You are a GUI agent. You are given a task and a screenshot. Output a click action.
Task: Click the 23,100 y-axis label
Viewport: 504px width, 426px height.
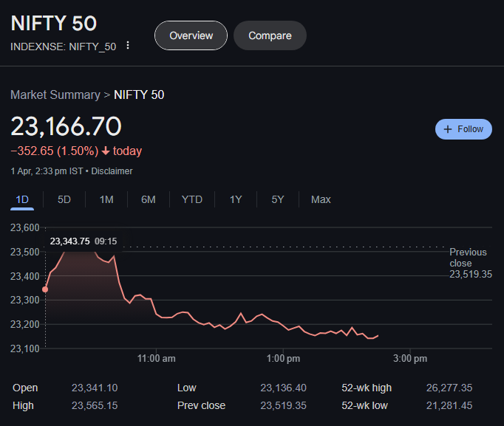[x=24, y=348]
